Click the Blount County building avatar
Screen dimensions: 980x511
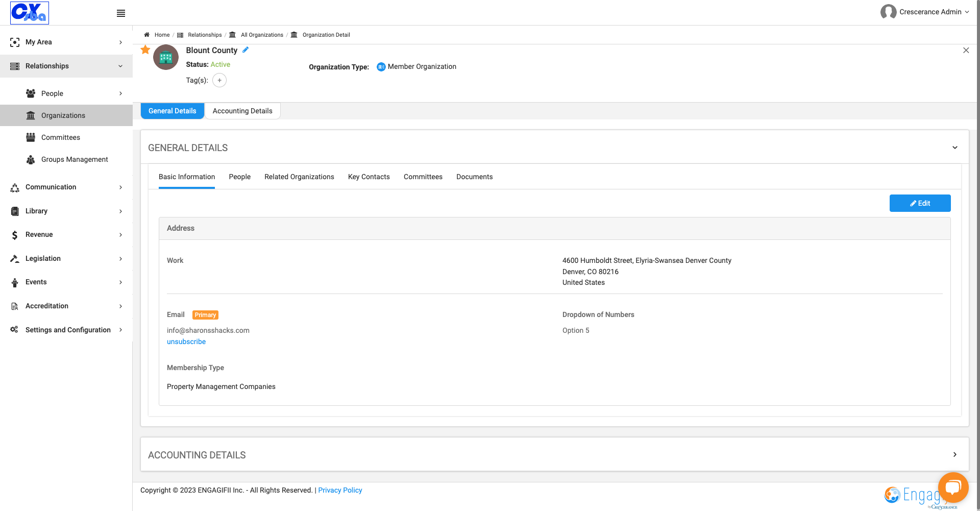coord(166,57)
